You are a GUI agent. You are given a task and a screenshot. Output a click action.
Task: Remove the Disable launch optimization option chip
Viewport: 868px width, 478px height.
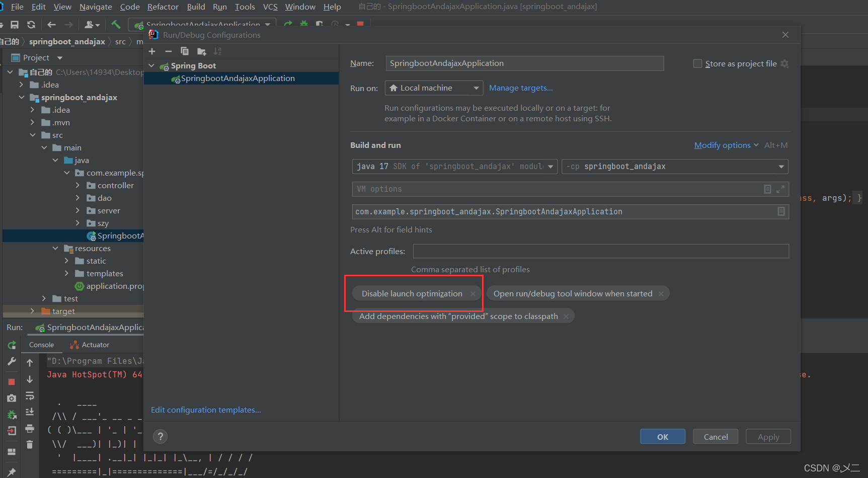pos(473,294)
